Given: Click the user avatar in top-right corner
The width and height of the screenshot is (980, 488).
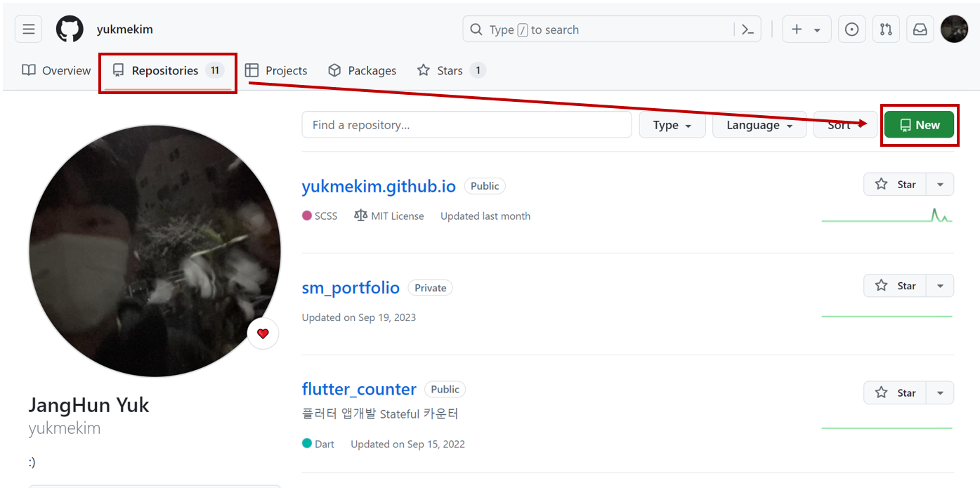Looking at the screenshot, I should click(954, 29).
